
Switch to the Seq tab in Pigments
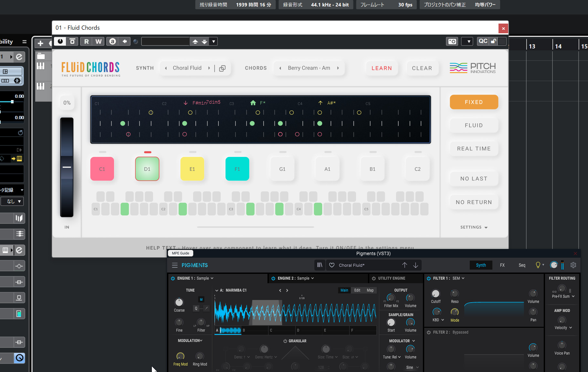click(x=522, y=265)
